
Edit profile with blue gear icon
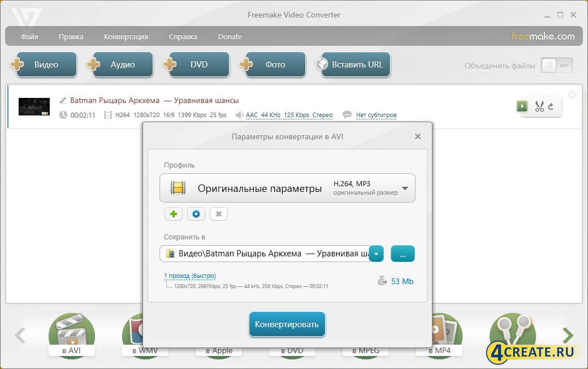pos(196,214)
